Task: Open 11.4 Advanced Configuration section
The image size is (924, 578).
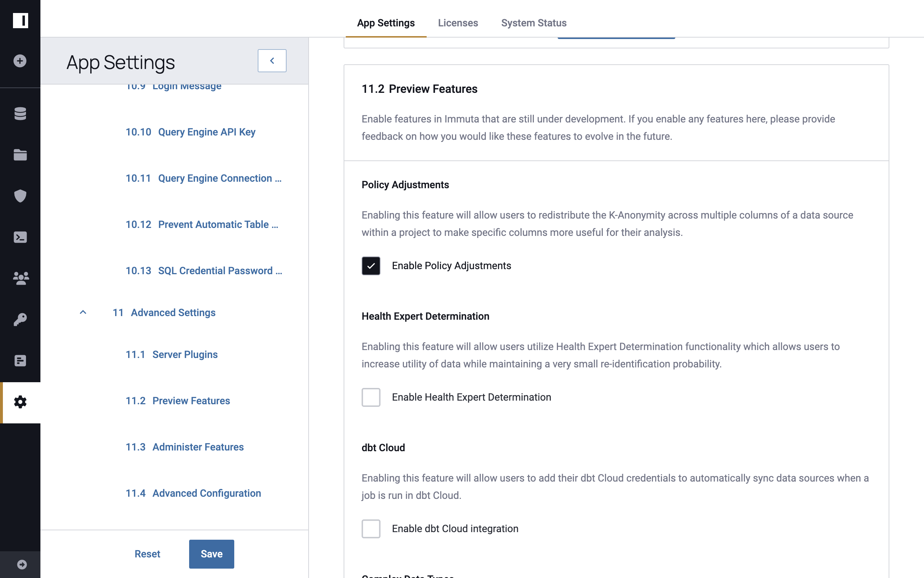Action: pyautogui.click(x=193, y=493)
